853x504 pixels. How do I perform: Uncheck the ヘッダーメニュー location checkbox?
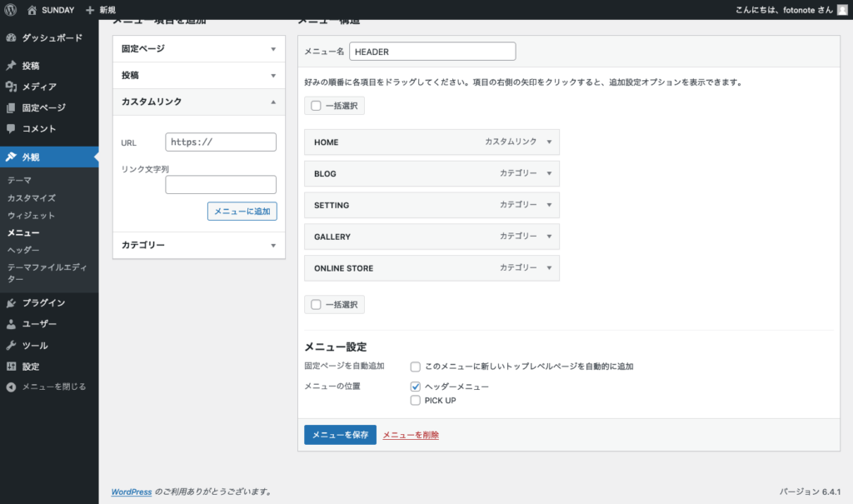click(416, 387)
